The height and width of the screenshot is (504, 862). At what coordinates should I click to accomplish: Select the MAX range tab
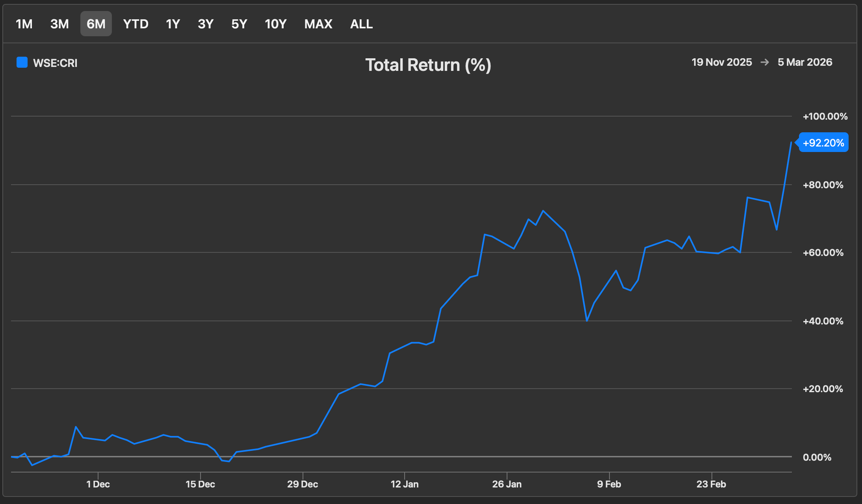[318, 24]
